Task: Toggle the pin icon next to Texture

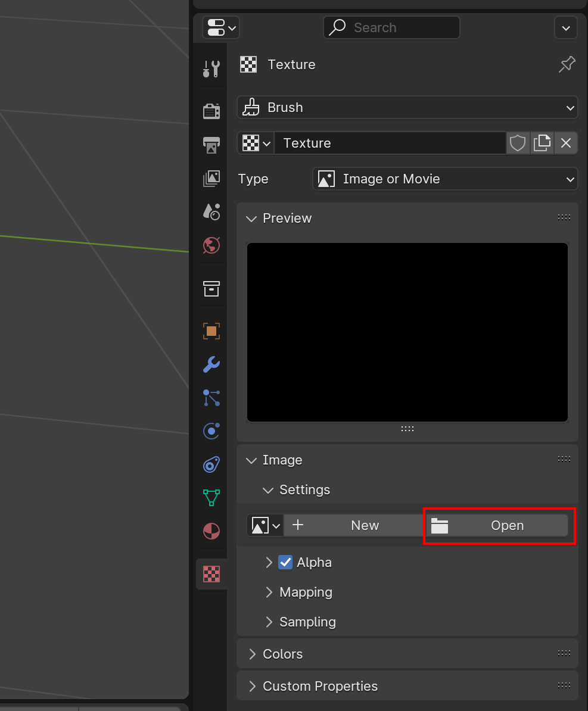Action: coord(567,64)
